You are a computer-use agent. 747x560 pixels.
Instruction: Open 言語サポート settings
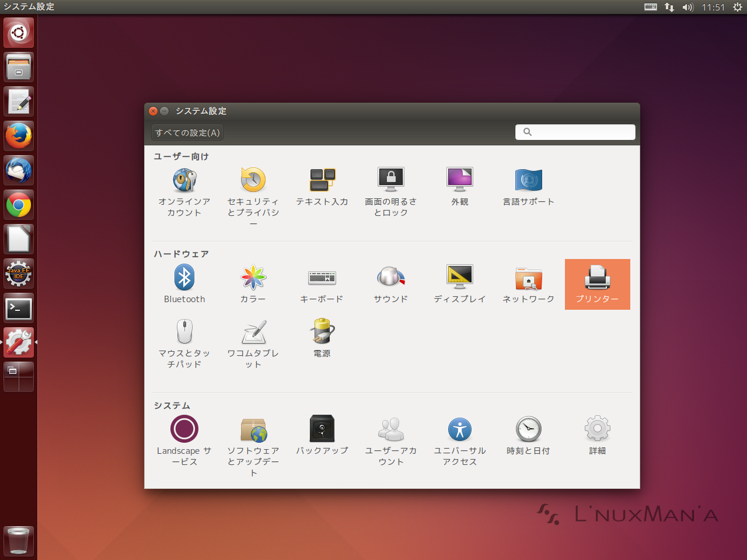click(x=529, y=187)
